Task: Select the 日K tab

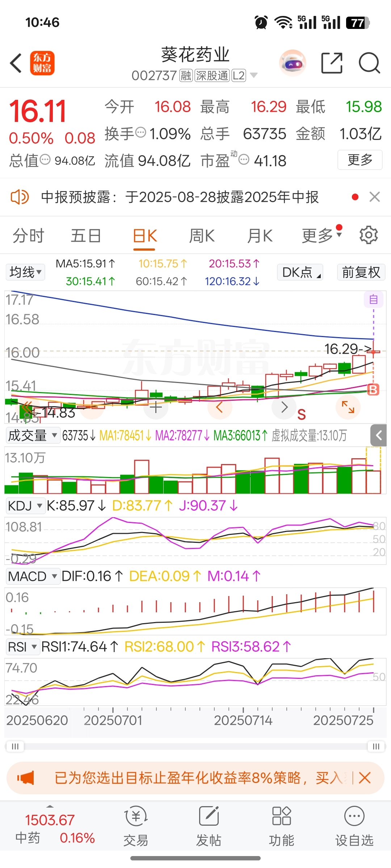Action: [145, 237]
